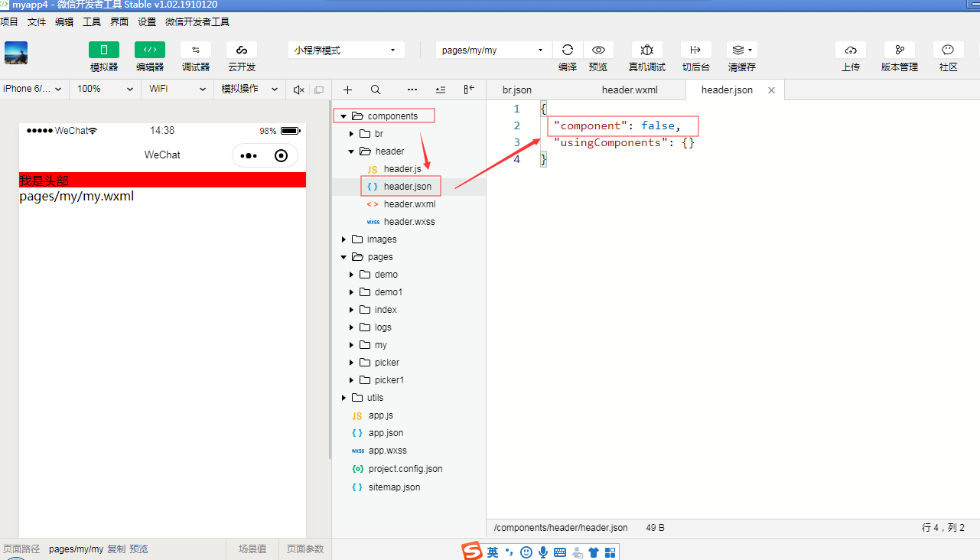Viewport: 980px width, 560px height.
Task: Open the 小程序模式 mode dropdown
Action: pos(347,50)
